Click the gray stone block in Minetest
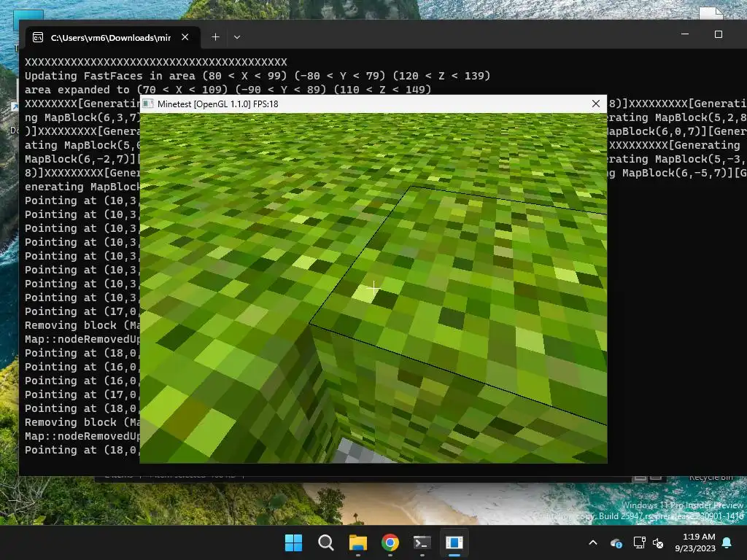This screenshot has height=560, width=747. [358, 451]
